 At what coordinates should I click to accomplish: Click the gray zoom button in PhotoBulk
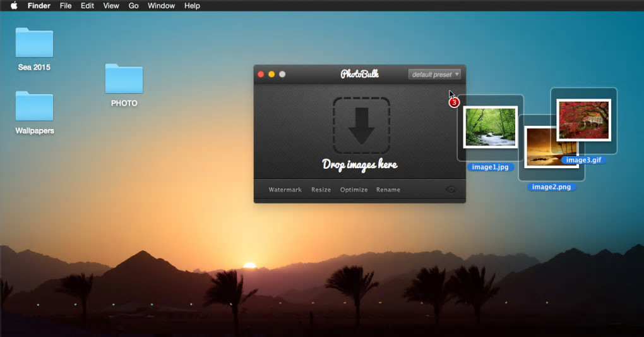(282, 75)
